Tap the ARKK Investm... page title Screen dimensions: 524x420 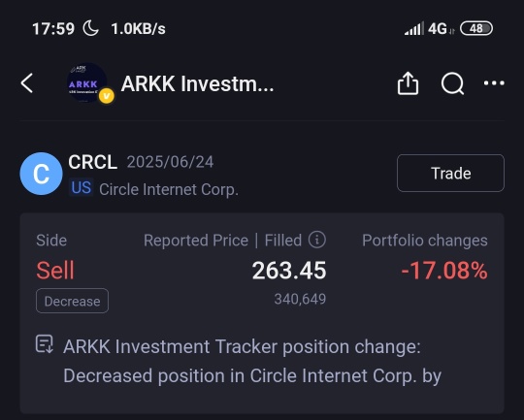[197, 83]
